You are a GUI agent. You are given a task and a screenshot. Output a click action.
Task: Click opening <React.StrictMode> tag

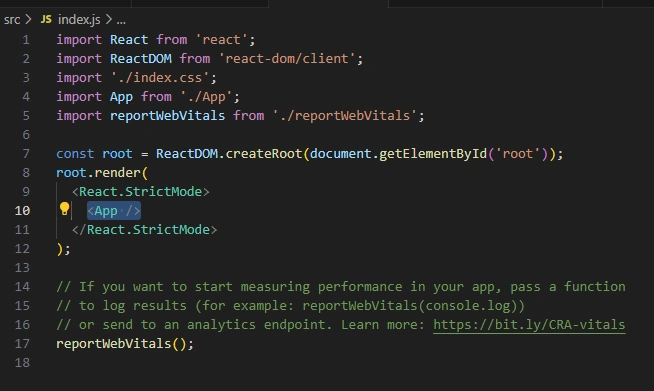tap(141, 192)
